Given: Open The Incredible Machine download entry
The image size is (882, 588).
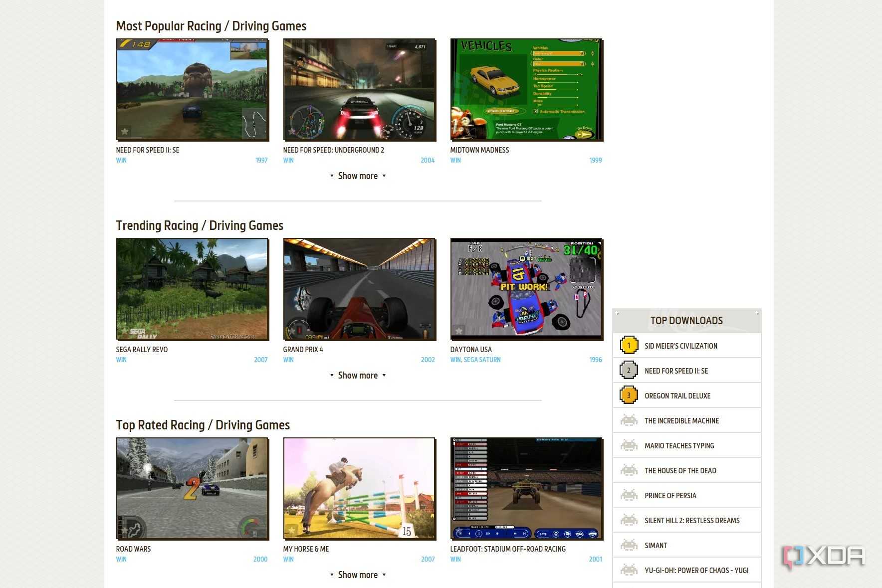Looking at the screenshot, I should pyautogui.click(x=681, y=420).
